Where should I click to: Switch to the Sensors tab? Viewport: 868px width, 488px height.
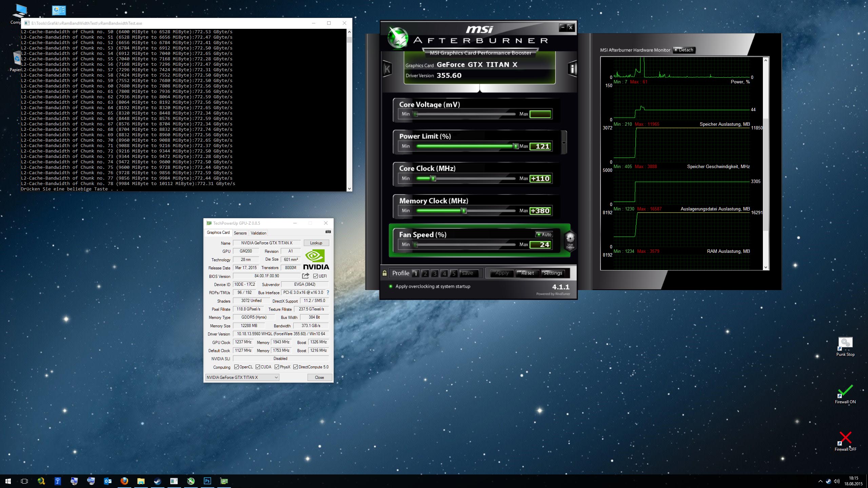click(240, 233)
